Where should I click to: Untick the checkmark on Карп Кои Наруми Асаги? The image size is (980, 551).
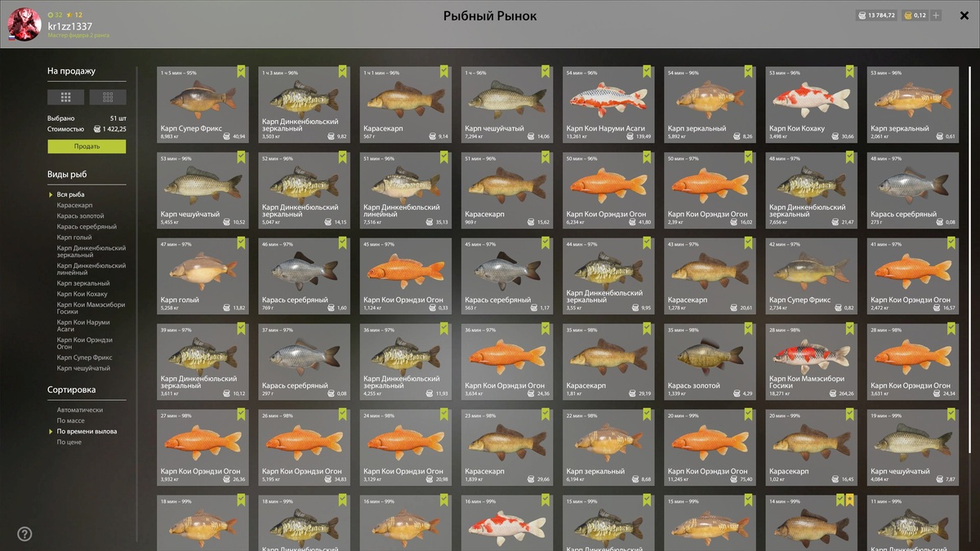[648, 72]
